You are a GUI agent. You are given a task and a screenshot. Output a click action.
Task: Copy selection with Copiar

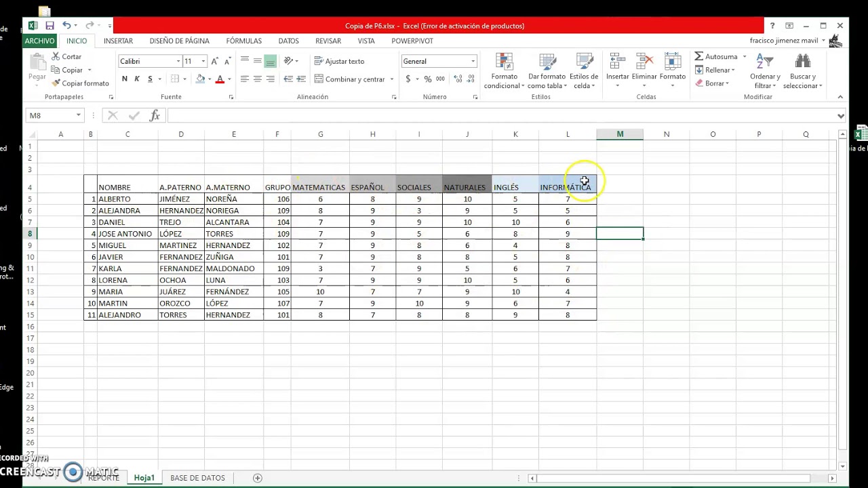tap(67, 70)
